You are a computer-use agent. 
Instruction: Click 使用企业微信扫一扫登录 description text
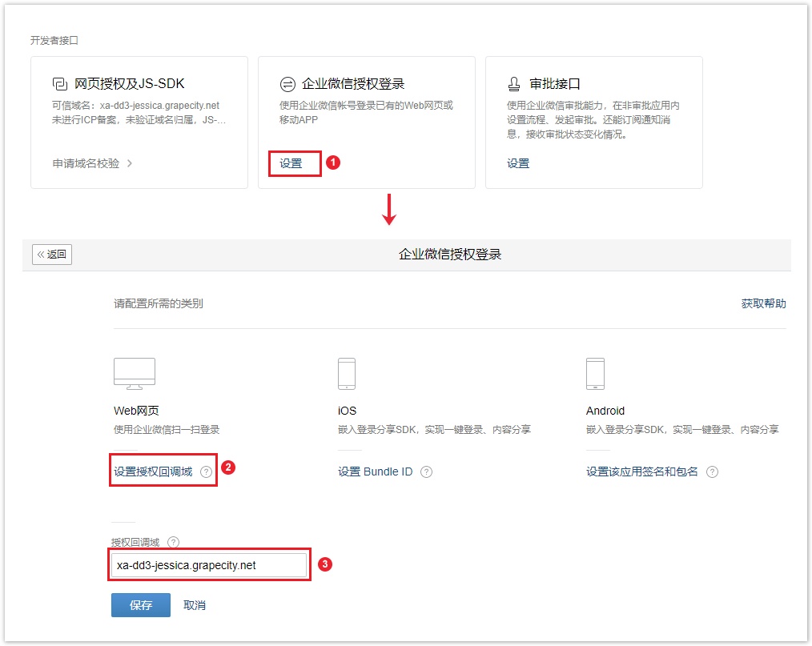click(x=167, y=429)
